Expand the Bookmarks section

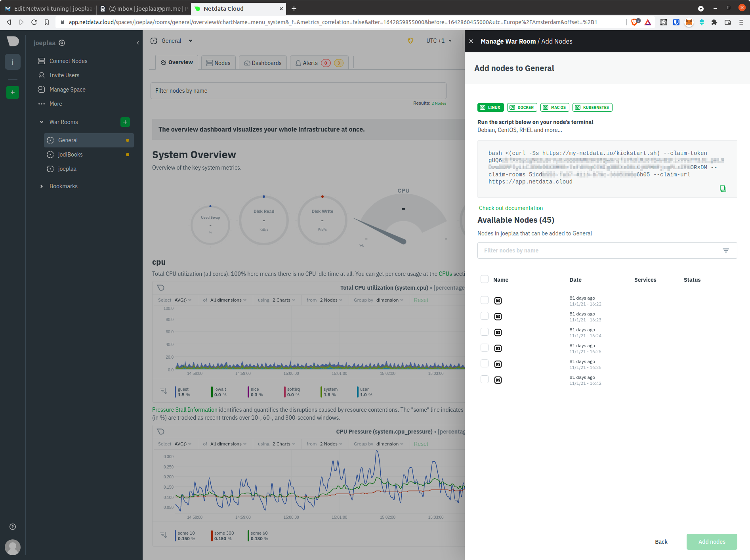[42, 186]
